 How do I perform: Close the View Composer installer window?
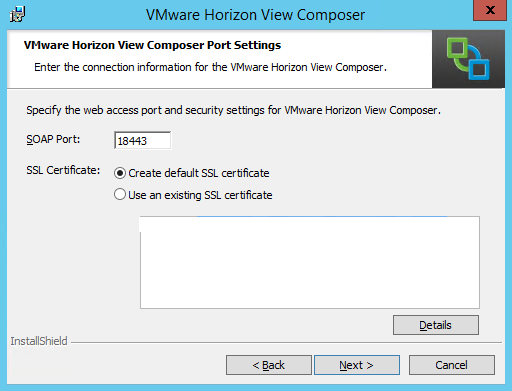click(490, 10)
